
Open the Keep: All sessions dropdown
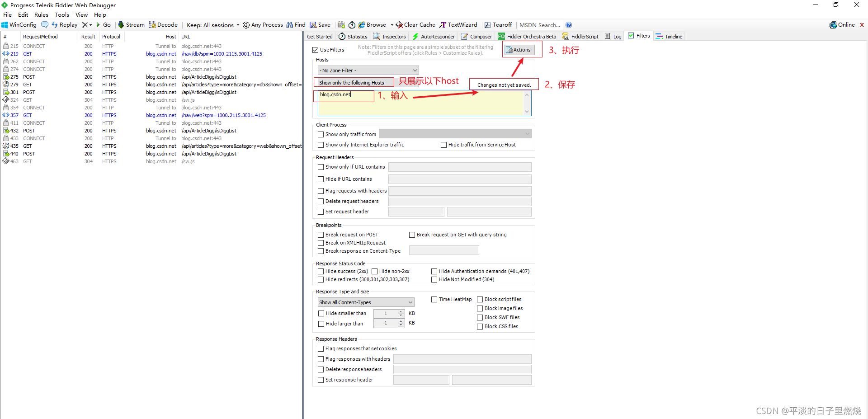[212, 25]
